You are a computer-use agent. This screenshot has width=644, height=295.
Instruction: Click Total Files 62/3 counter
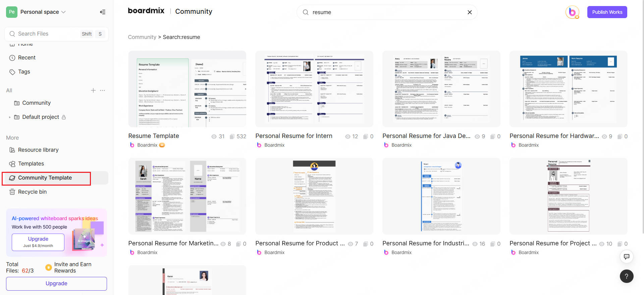click(20, 267)
